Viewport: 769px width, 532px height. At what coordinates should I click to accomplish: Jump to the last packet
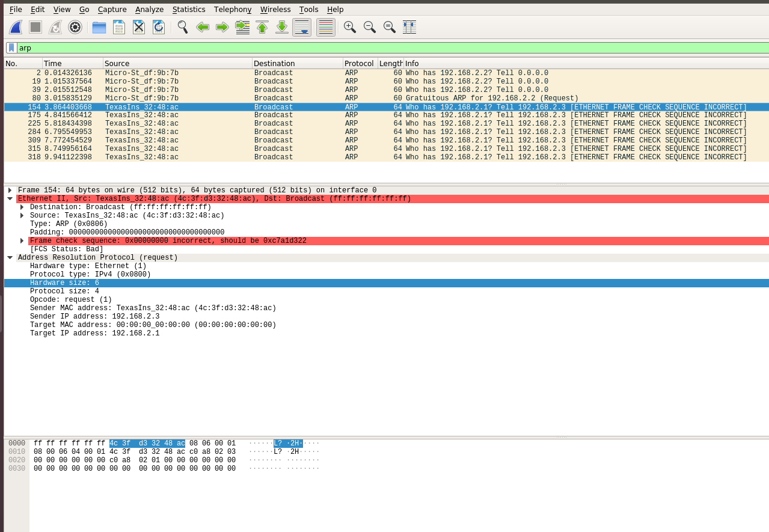pyautogui.click(x=282, y=27)
